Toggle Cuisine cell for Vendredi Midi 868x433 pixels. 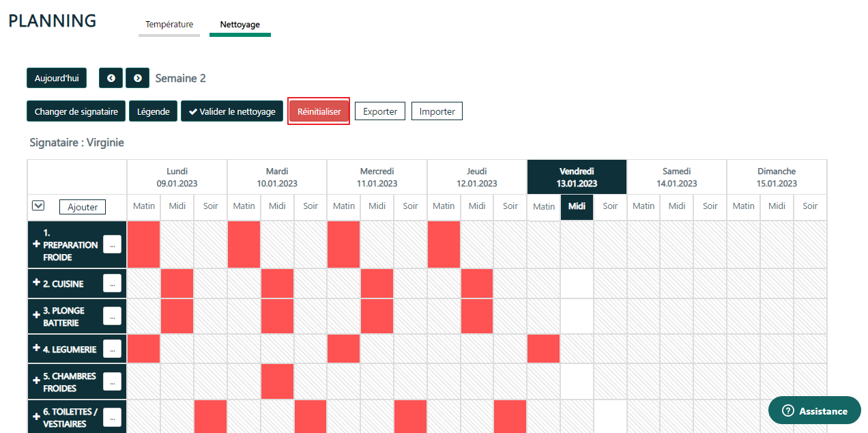(x=577, y=283)
